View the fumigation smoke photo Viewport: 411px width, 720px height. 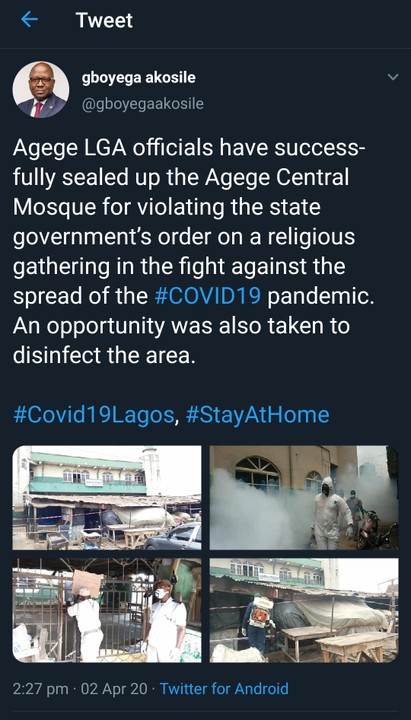coord(304,497)
